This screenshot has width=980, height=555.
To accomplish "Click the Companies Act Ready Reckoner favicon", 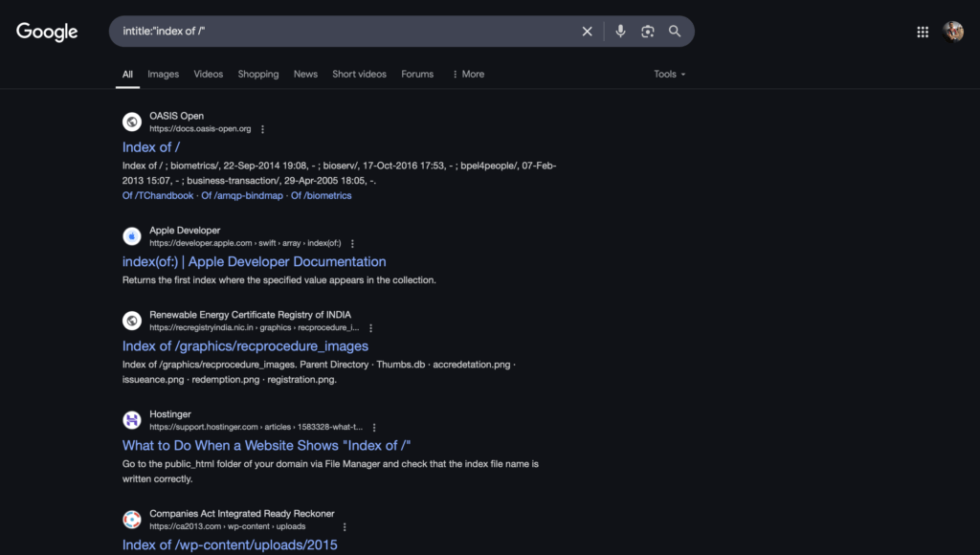I will click(132, 520).
